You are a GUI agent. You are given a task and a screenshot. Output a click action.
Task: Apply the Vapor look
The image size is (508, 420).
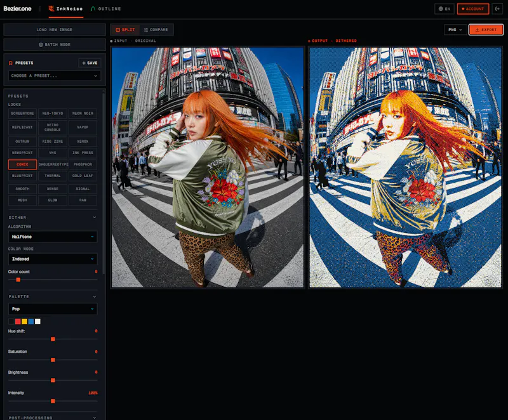coord(83,127)
